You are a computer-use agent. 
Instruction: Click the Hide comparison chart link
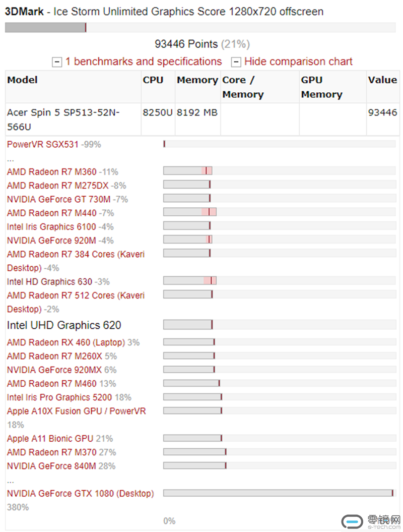coord(298,62)
